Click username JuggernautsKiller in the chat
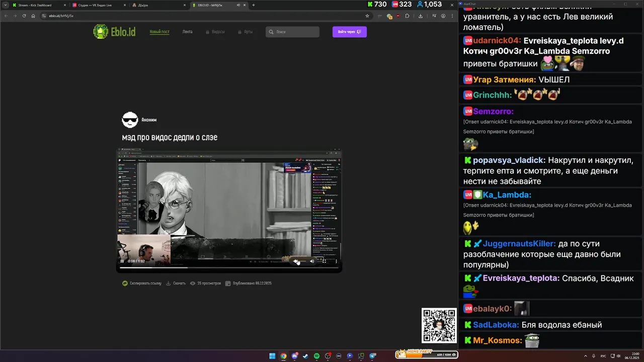 [x=519, y=244]
